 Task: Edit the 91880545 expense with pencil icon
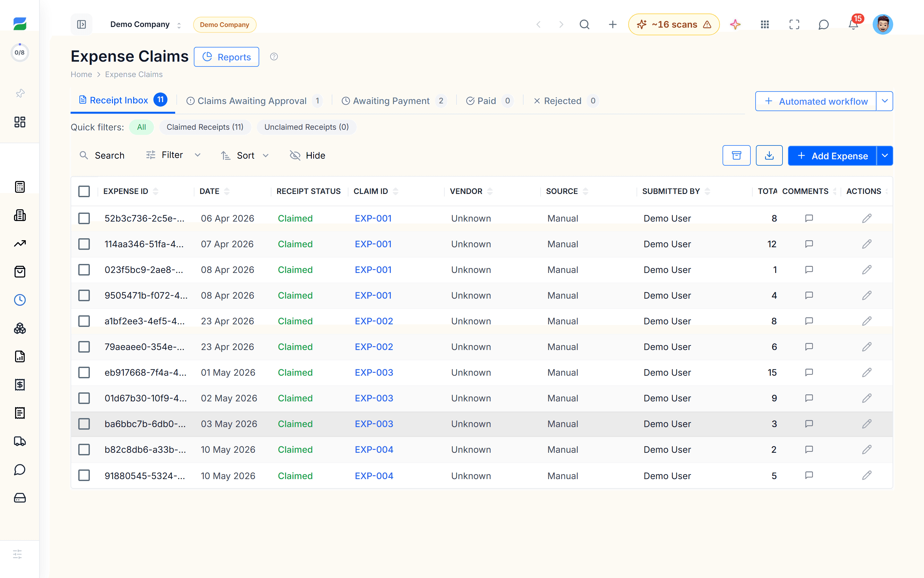pyautogui.click(x=867, y=476)
